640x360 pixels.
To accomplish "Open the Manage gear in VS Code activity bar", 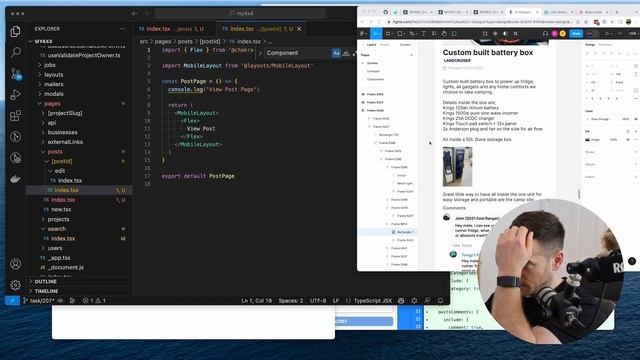I will [16, 285].
